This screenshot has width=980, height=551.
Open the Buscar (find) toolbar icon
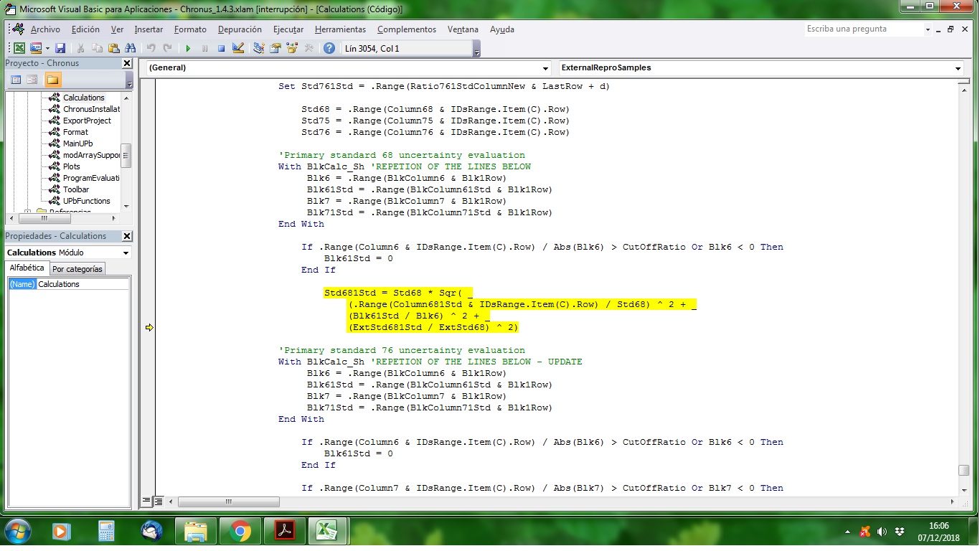click(x=132, y=47)
